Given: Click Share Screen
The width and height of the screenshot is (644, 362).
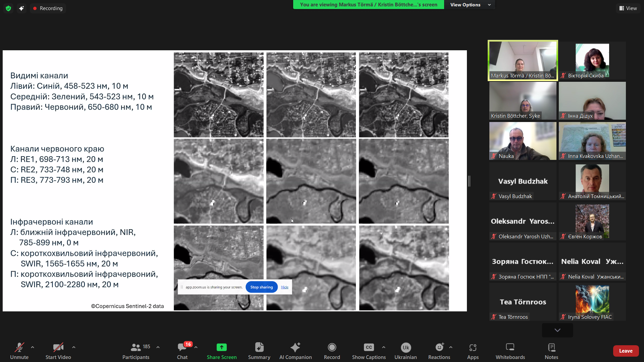Looking at the screenshot, I should [x=221, y=351].
